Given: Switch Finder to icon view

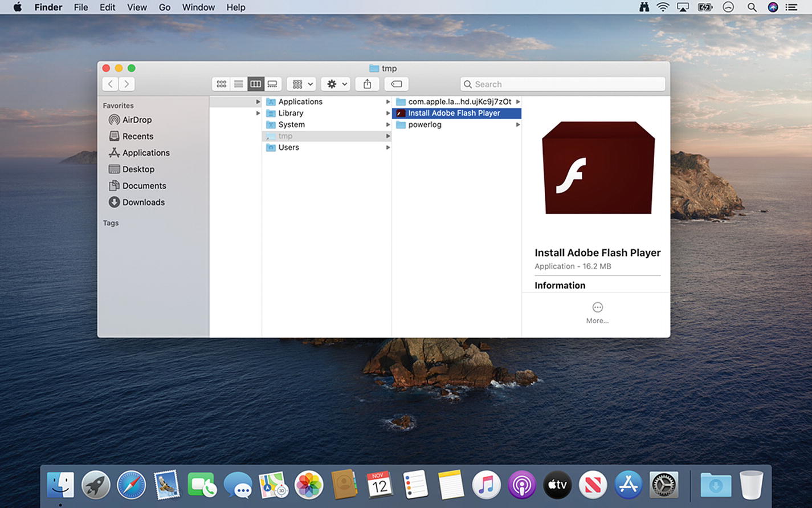Looking at the screenshot, I should 221,84.
